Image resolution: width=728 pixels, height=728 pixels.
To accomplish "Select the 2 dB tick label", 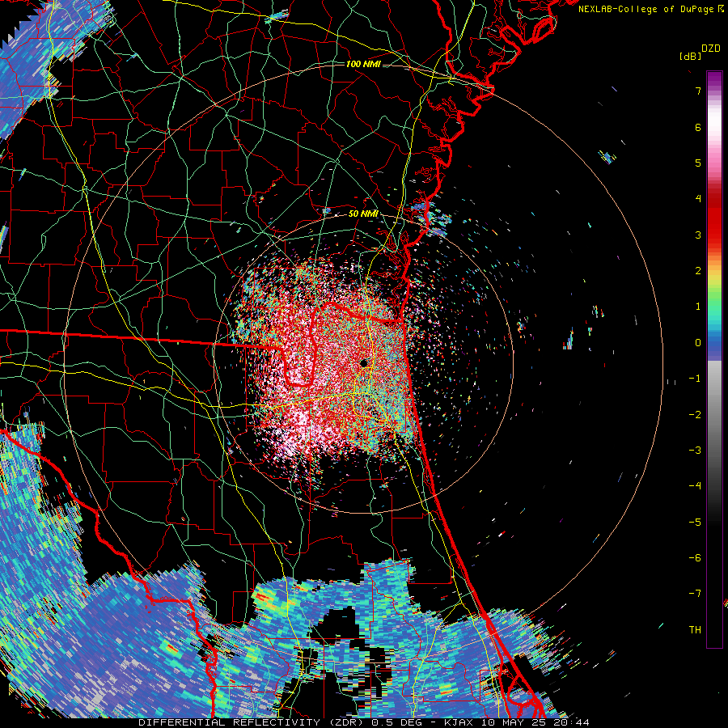I will [698, 271].
